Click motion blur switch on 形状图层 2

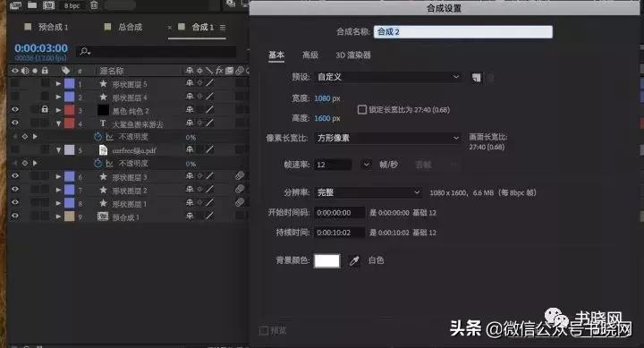[x=240, y=190]
